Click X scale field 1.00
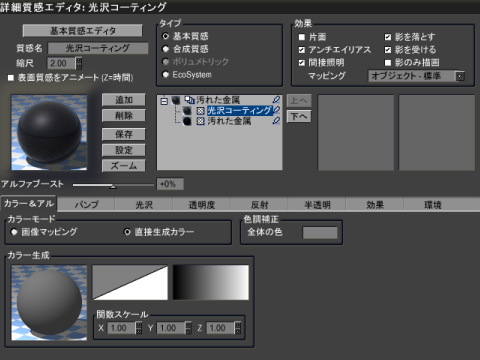Viewport: 480px width, 360px height. point(121,328)
